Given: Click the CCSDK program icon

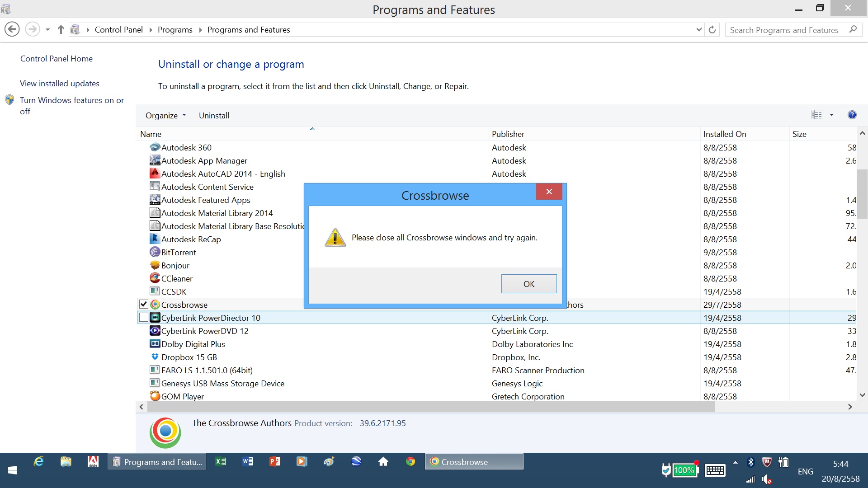Looking at the screenshot, I should pos(155,291).
